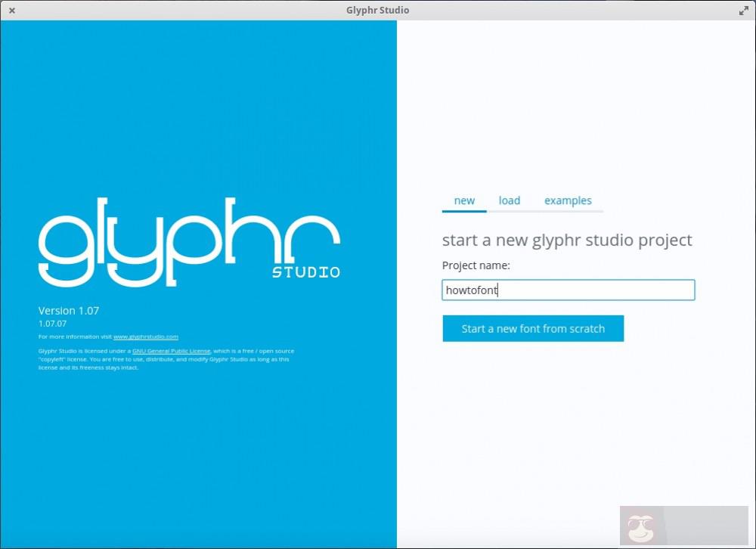Click the STUDIO wordmark under the logo
The image size is (756, 549).
pos(306,272)
